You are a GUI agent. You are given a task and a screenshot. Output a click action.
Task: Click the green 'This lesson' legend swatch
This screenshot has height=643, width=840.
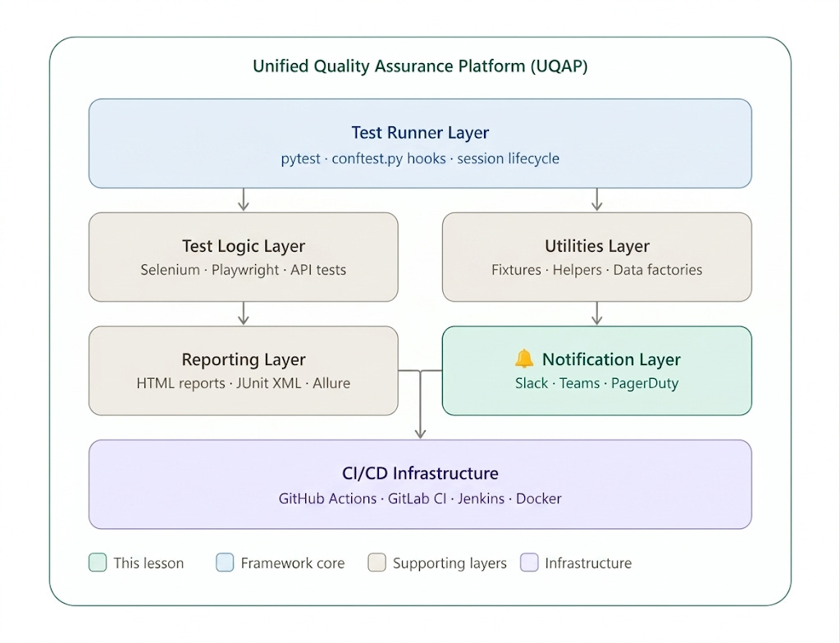(x=98, y=563)
